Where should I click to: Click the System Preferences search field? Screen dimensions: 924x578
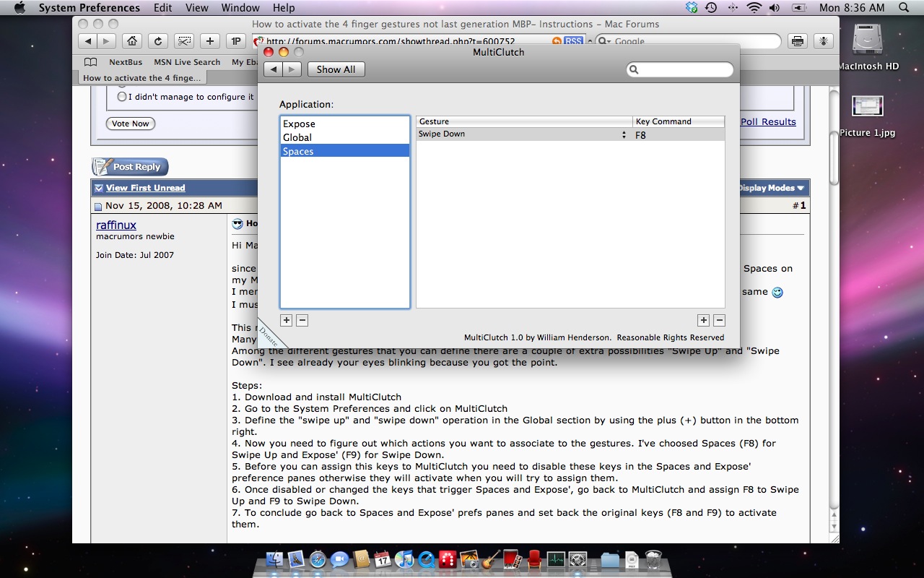[x=680, y=69]
